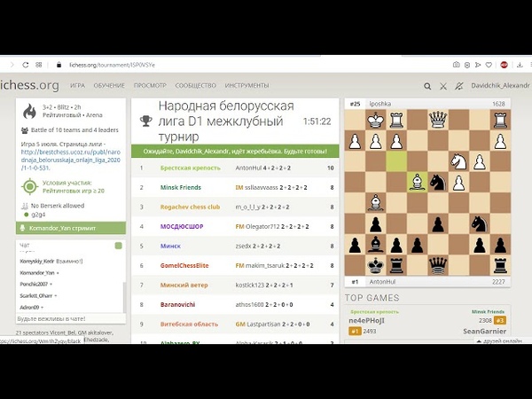Open top game player ne4ePHoJI

click(366, 321)
